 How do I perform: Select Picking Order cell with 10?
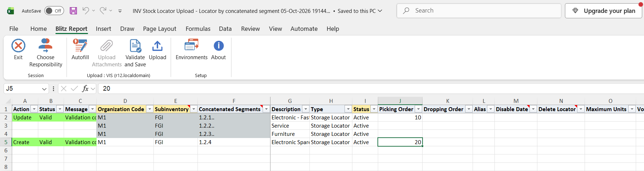pyautogui.click(x=400, y=117)
